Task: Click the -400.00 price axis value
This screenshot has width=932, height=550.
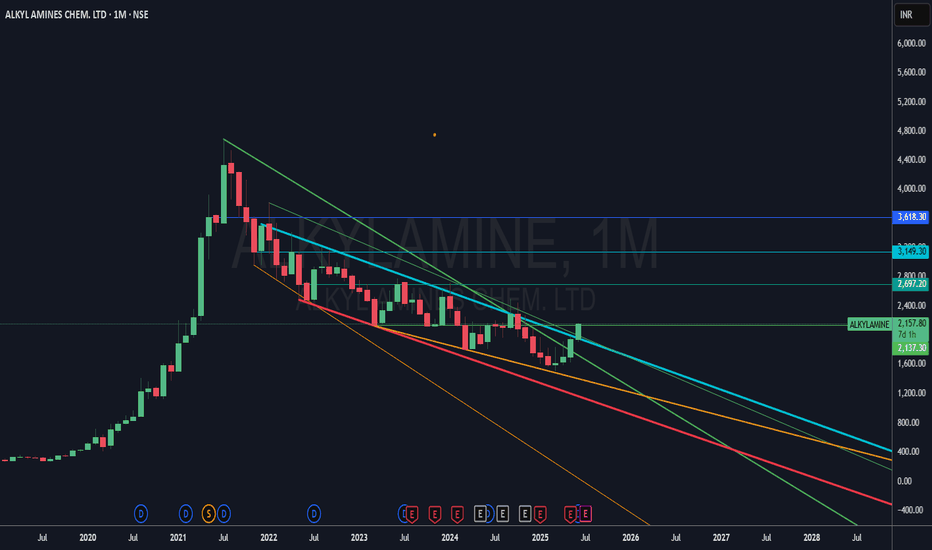Action: click(x=910, y=510)
